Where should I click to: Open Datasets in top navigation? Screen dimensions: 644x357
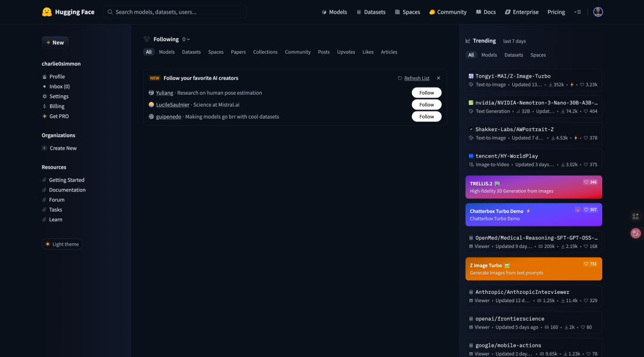[x=371, y=12]
